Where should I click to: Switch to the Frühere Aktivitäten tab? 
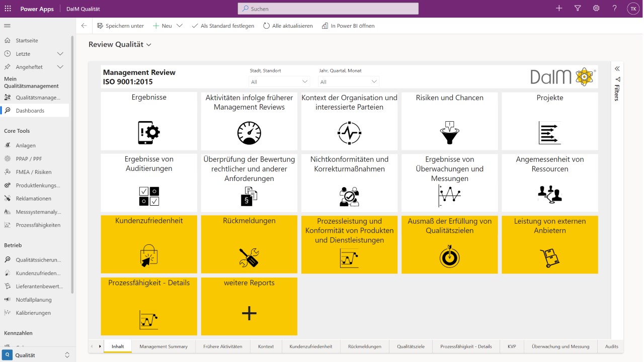pos(222,346)
